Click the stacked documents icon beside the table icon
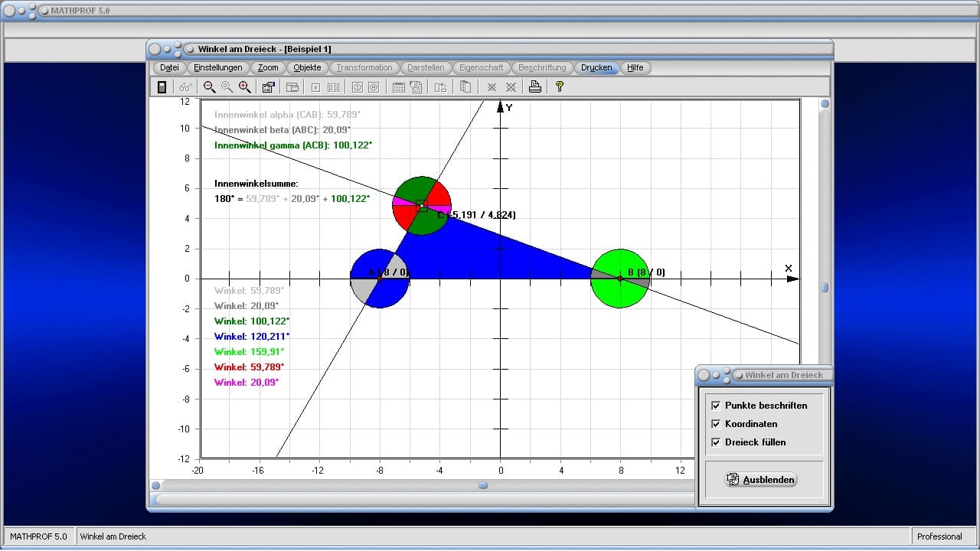The image size is (980, 551). 416,87
